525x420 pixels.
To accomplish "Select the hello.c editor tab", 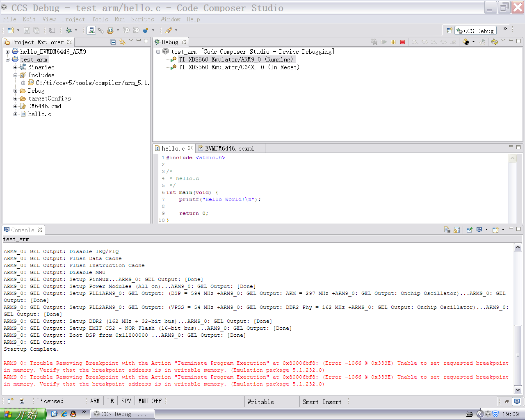I will [173, 148].
